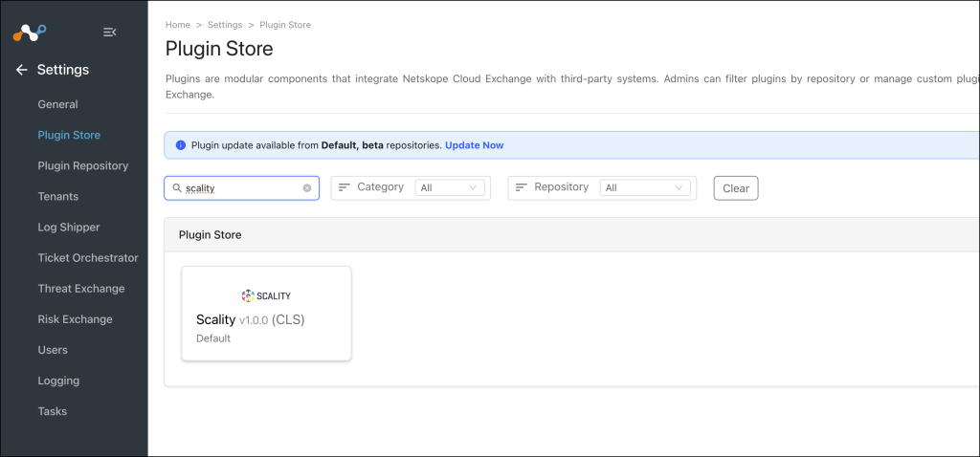Open the Category All dropdown
The image size is (980, 457).
[450, 188]
